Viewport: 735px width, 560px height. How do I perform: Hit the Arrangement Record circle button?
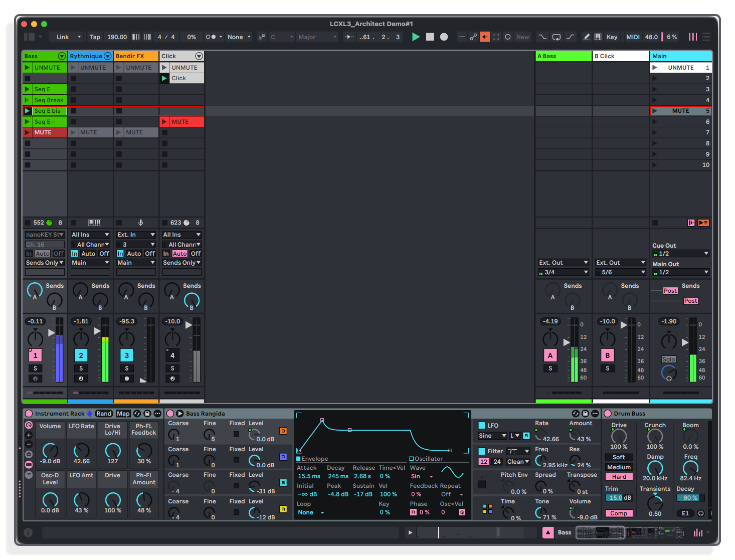tap(444, 37)
